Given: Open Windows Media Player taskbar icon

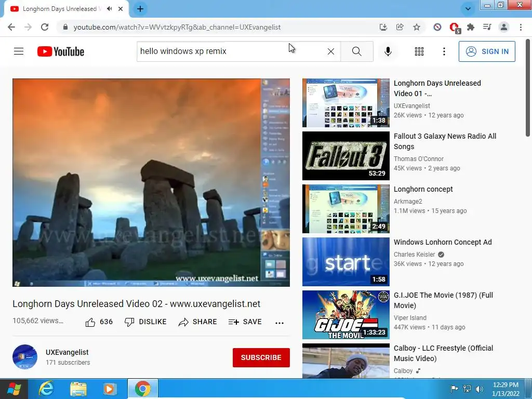Looking at the screenshot, I should click(x=110, y=389).
